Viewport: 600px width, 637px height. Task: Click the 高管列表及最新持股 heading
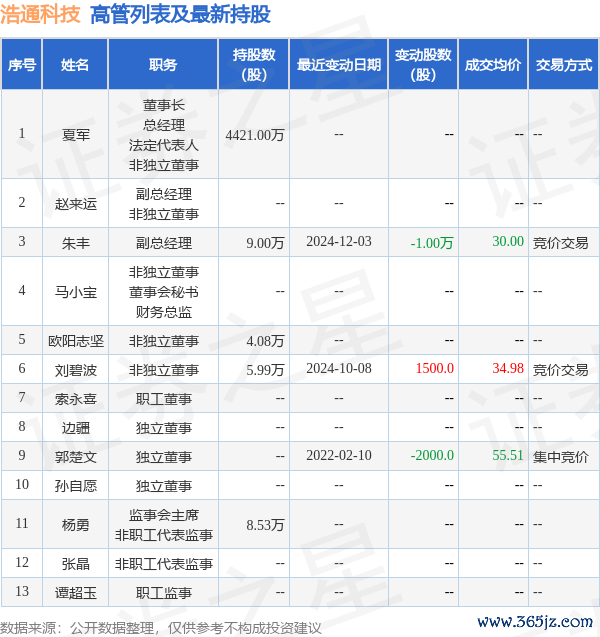click(x=180, y=14)
